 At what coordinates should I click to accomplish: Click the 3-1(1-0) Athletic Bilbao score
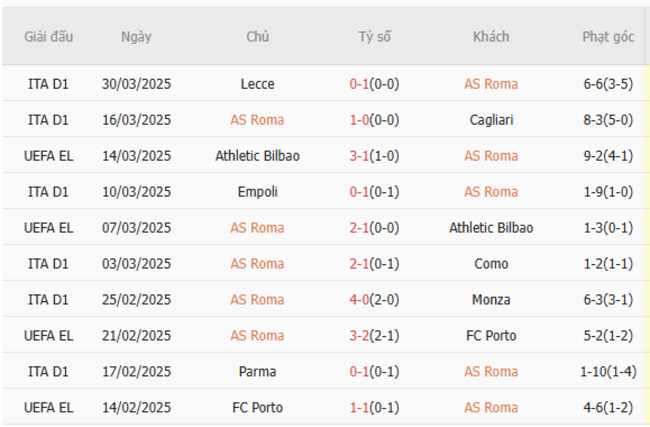(x=374, y=156)
